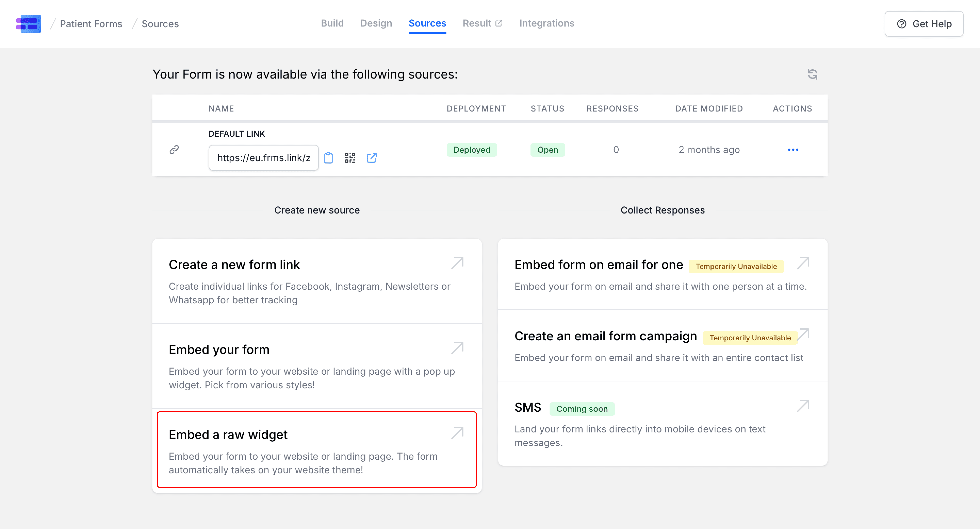980x529 pixels.
Task: Copy the default link to clipboard
Action: [x=328, y=158]
